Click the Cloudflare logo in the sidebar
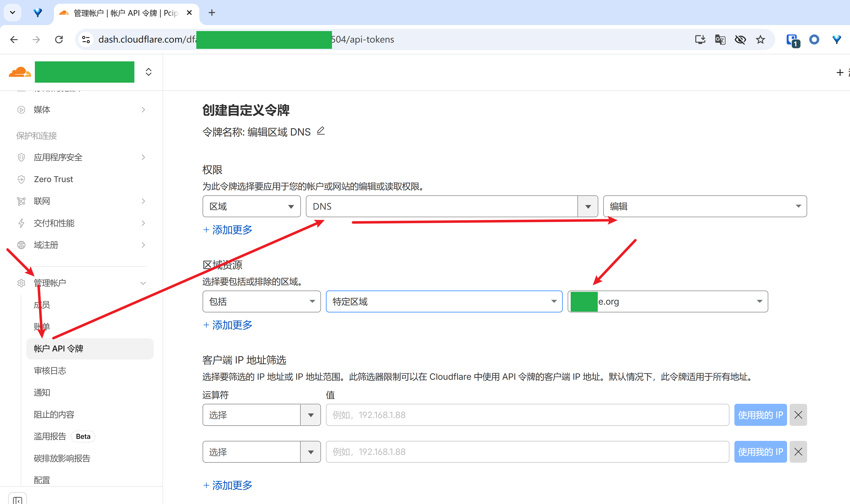This screenshot has width=850, height=504. pyautogui.click(x=20, y=72)
